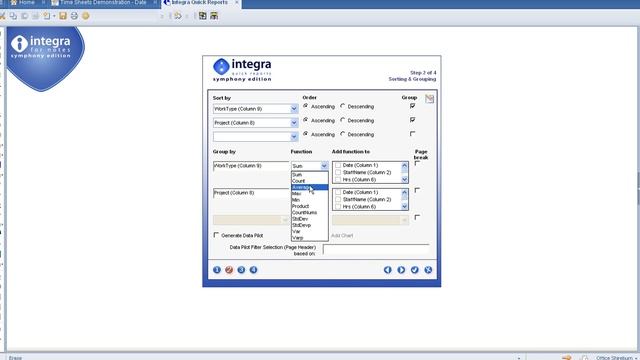Choose Product from the function list
Image resolution: width=640 pixels, height=360 pixels.
click(309, 206)
